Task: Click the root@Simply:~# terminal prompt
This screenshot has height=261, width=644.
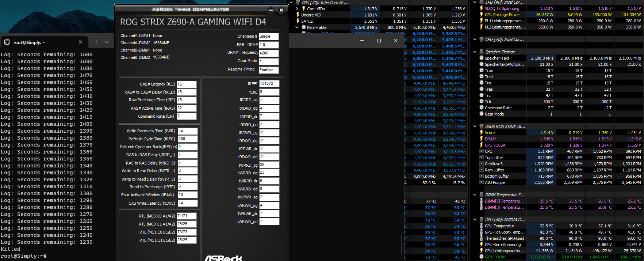Action: [x=23, y=256]
